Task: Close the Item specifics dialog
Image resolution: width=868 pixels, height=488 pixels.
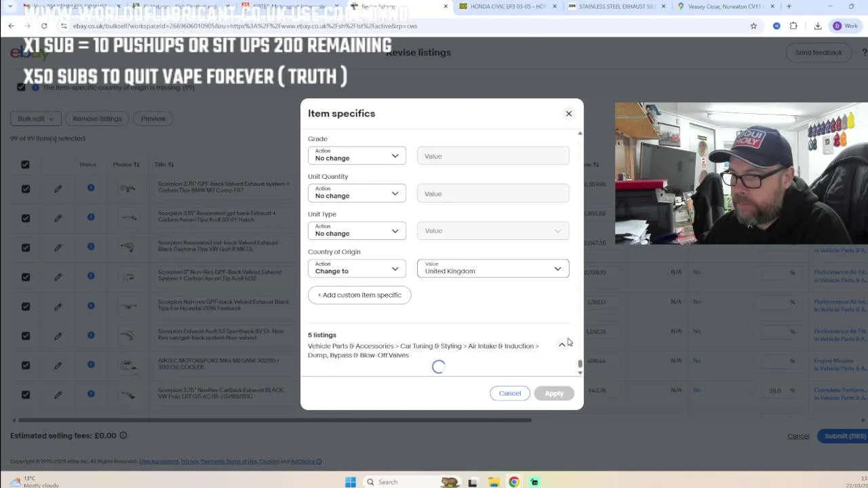Action: click(569, 113)
